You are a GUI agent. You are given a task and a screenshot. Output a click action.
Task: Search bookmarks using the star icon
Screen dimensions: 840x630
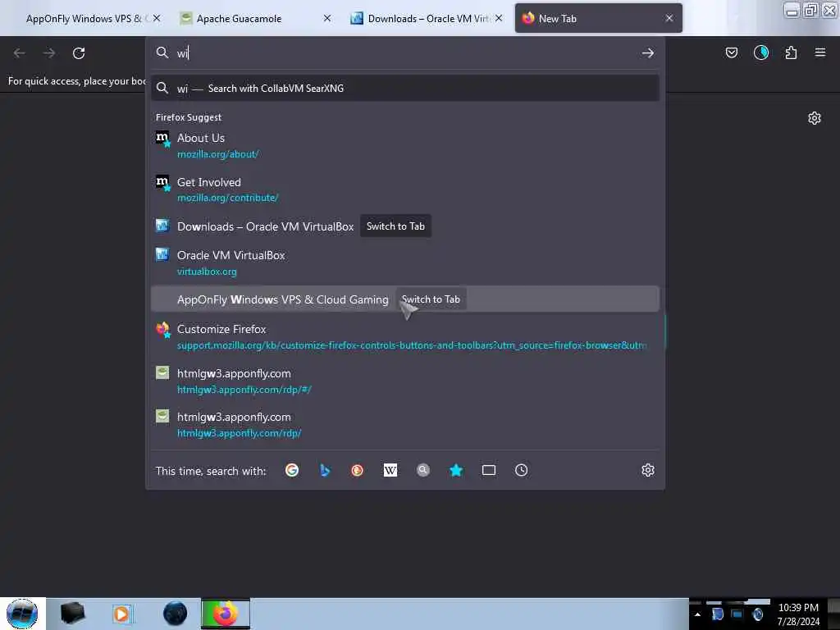click(x=456, y=470)
